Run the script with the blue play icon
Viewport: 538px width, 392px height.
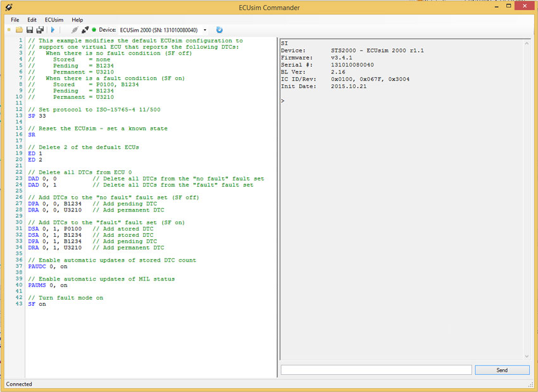pos(53,30)
